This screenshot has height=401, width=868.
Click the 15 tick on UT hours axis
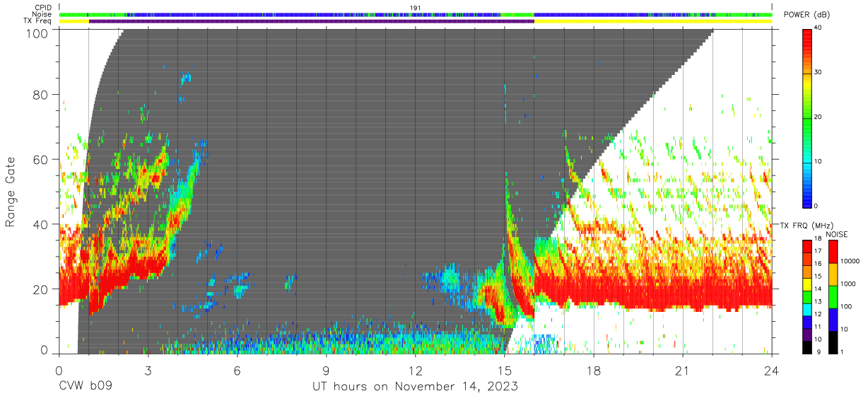pyautogui.click(x=505, y=371)
